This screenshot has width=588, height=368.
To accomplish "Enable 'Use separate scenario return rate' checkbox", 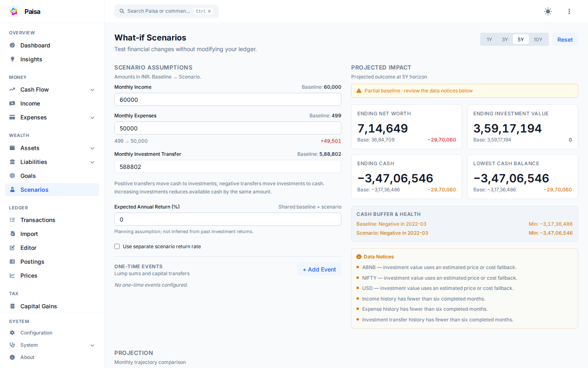I will pyautogui.click(x=117, y=247).
